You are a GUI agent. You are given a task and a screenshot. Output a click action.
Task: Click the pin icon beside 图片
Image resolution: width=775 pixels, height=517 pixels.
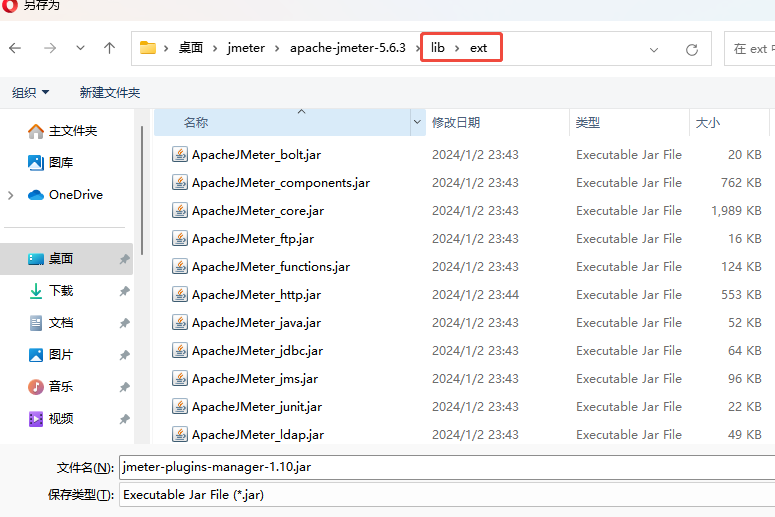point(125,355)
